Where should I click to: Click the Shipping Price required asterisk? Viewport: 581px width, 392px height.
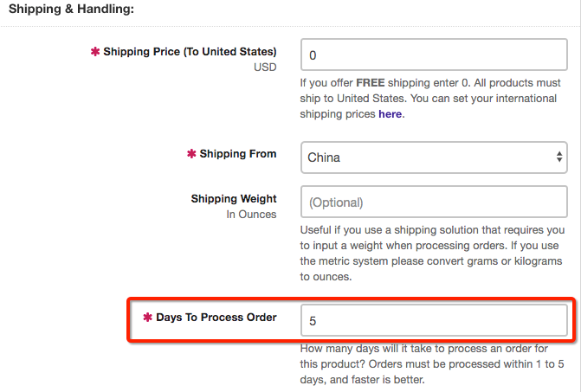pos(95,52)
